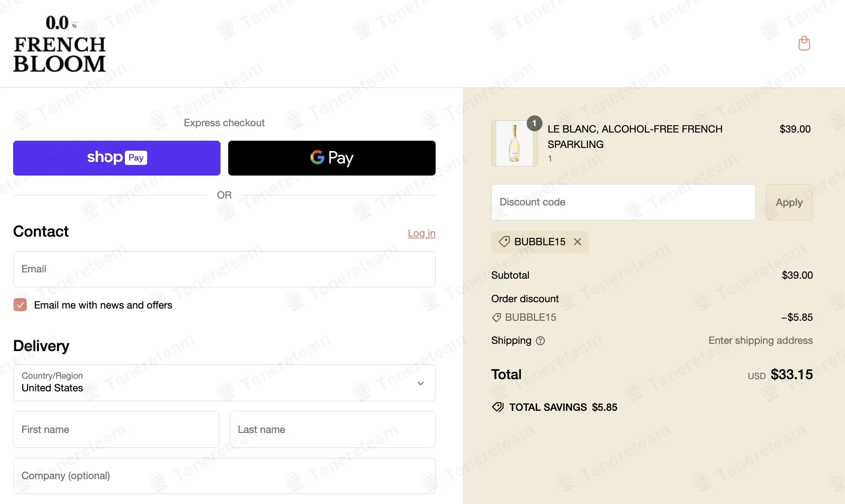The image size is (845, 504).
Task: Click the quantity badge on product image
Action: (x=534, y=123)
